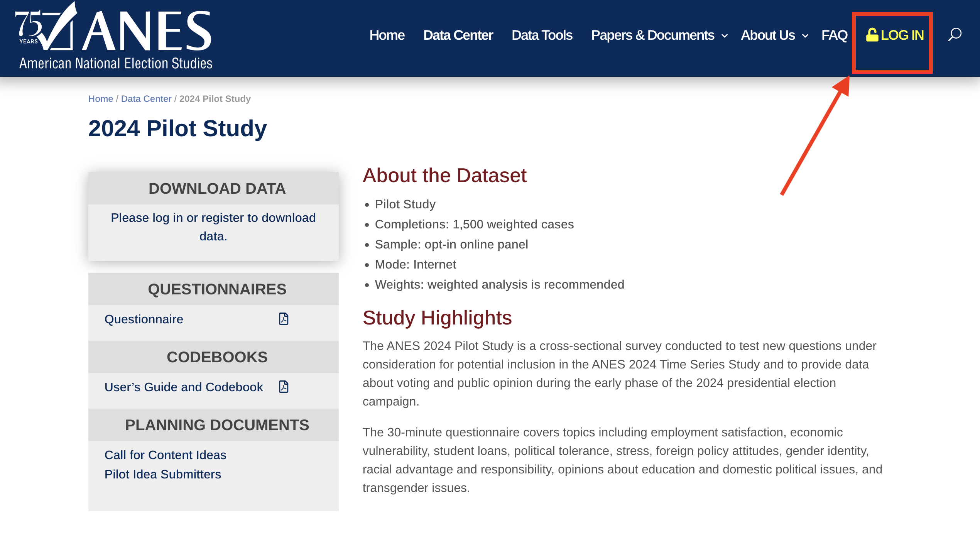Go to Data Center in navigation
This screenshot has width=980, height=534.
tap(458, 35)
